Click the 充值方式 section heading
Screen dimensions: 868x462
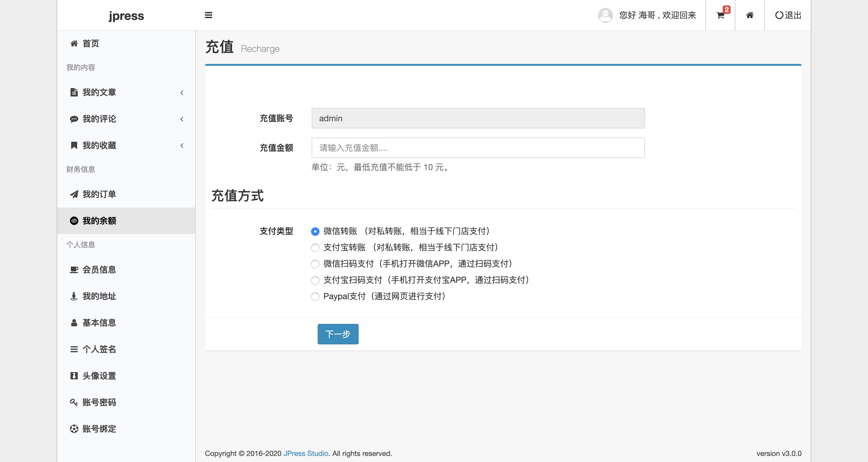237,196
